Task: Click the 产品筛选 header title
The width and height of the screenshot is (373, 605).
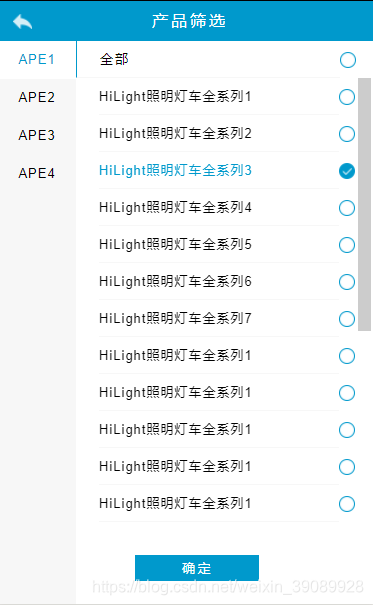Action: click(188, 21)
